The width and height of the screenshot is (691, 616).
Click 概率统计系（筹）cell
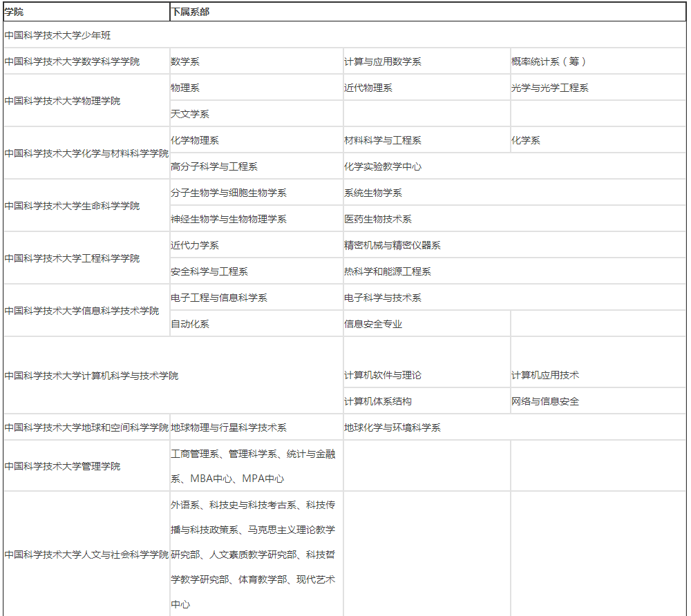pyautogui.click(x=598, y=61)
